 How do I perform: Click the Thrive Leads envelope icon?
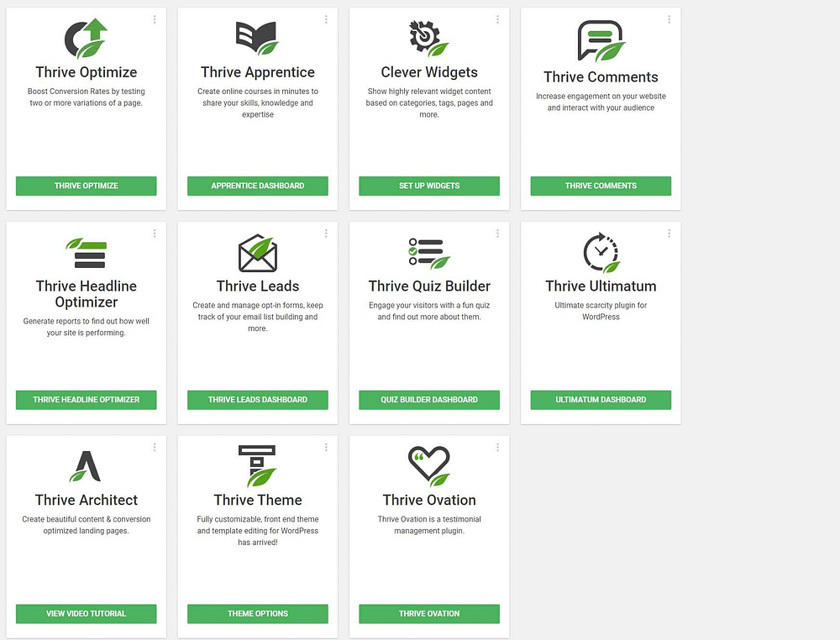tap(258, 253)
